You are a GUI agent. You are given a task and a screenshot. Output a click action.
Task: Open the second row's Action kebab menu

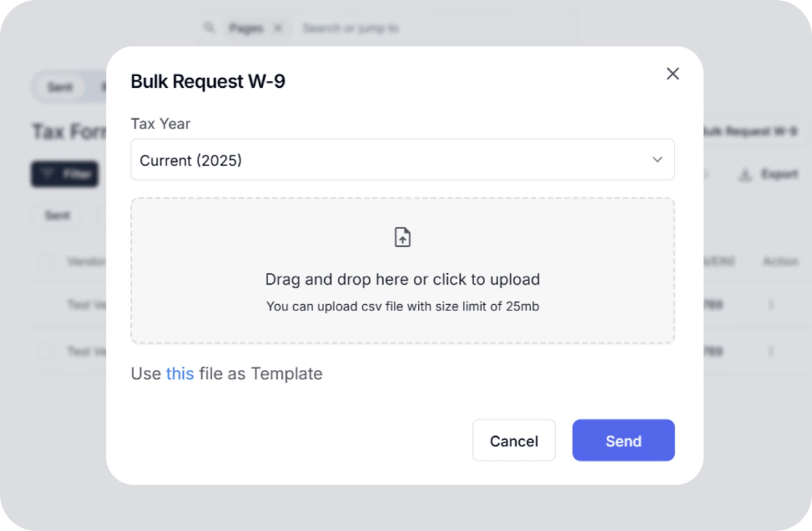(x=771, y=351)
